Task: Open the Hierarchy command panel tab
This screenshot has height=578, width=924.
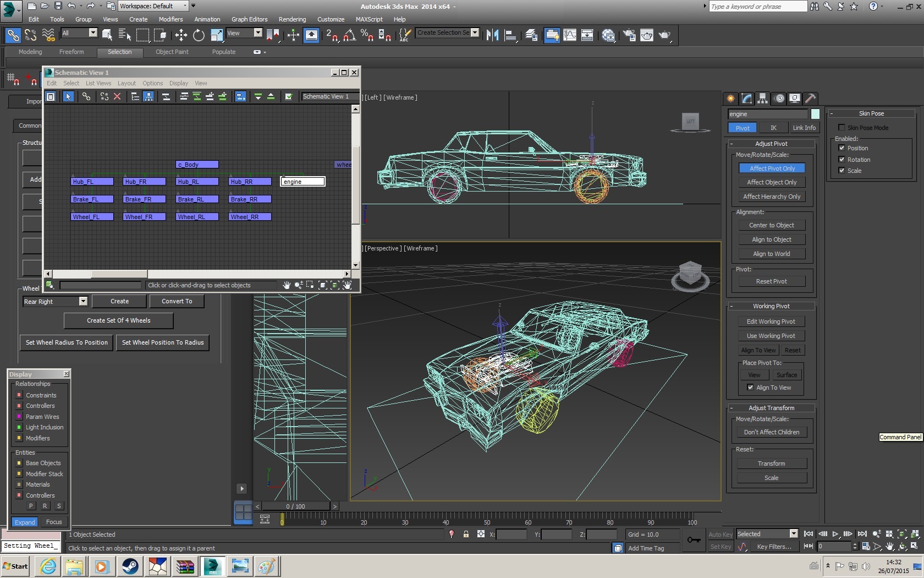Action: pos(762,99)
